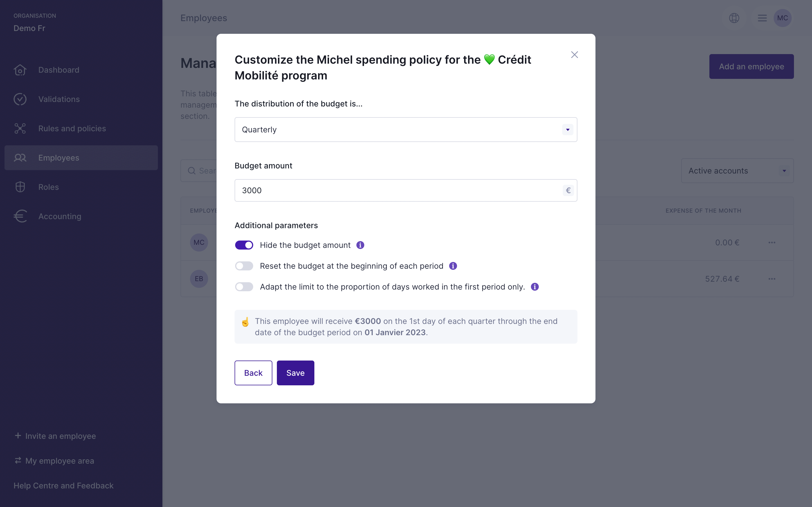
Task: Click the globe language icon in header
Action: click(734, 18)
